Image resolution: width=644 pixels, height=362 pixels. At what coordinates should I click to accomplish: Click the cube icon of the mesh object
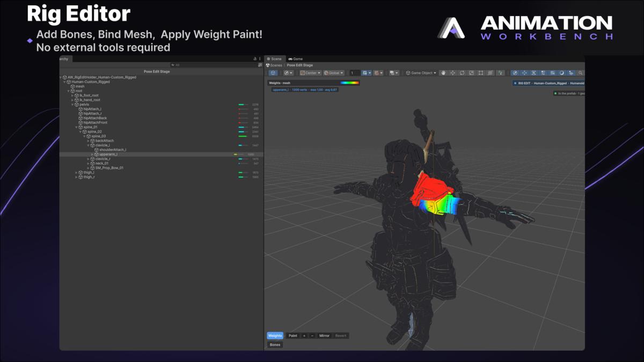(x=73, y=86)
